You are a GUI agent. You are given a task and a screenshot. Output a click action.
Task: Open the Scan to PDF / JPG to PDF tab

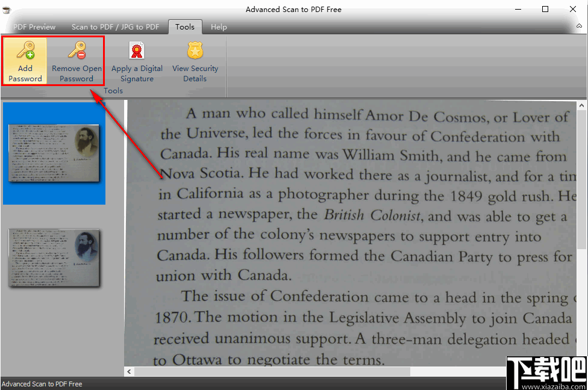tap(115, 26)
